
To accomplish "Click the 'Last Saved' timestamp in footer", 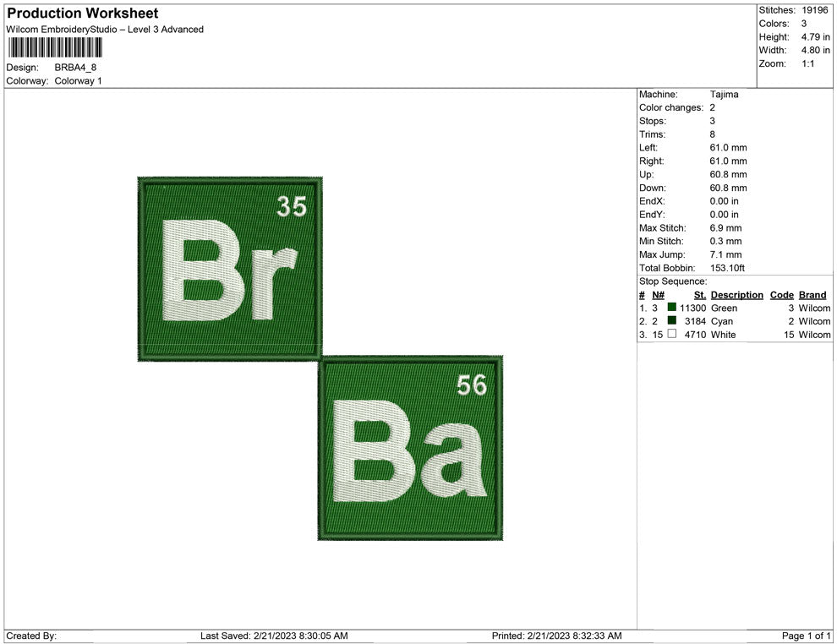I will [x=274, y=636].
